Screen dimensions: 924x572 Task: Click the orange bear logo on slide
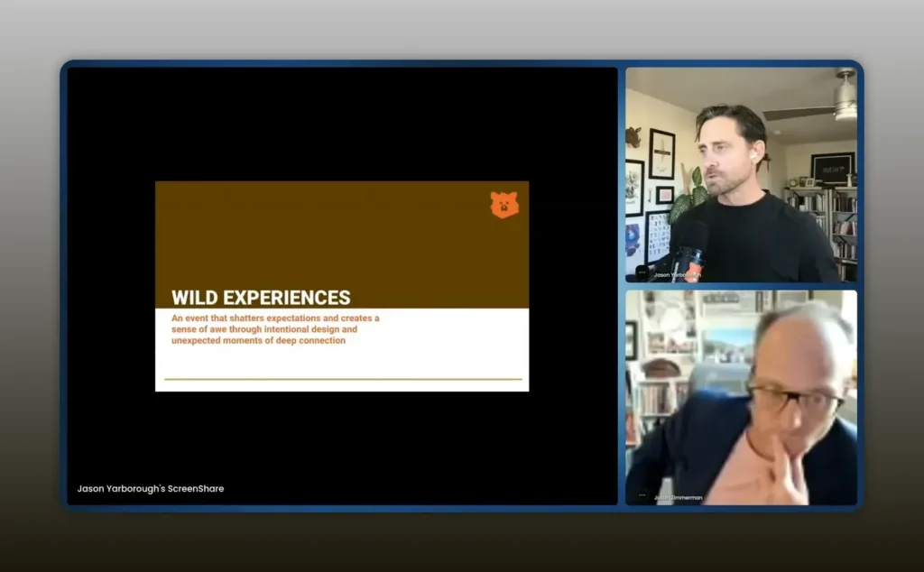504,205
